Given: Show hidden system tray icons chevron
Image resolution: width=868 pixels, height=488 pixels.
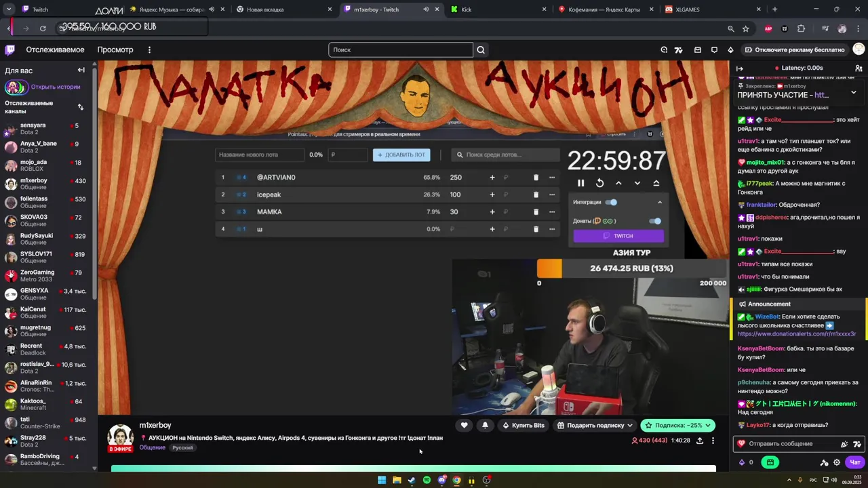Looking at the screenshot, I should point(789,480).
